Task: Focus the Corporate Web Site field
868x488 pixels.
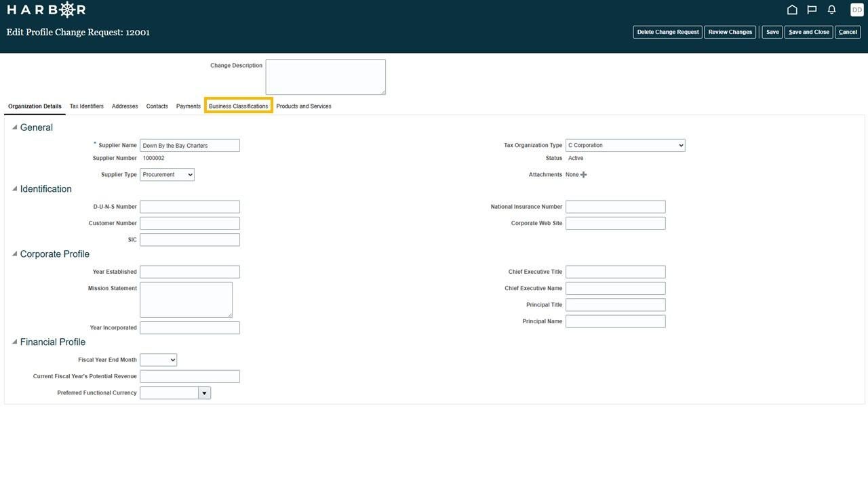Action: (616, 223)
